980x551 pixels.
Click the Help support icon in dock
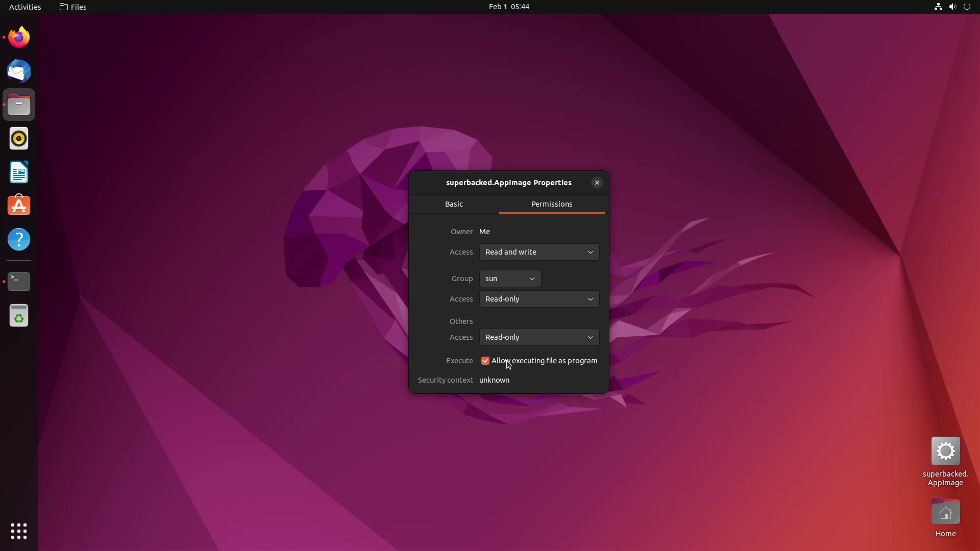pyautogui.click(x=18, y=239)
